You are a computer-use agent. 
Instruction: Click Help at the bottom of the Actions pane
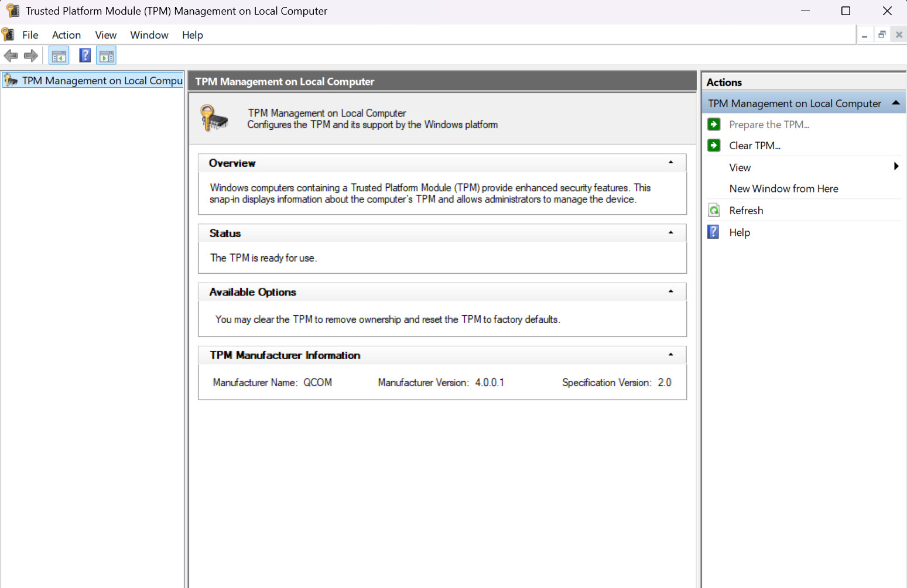[x=740, y=232]
